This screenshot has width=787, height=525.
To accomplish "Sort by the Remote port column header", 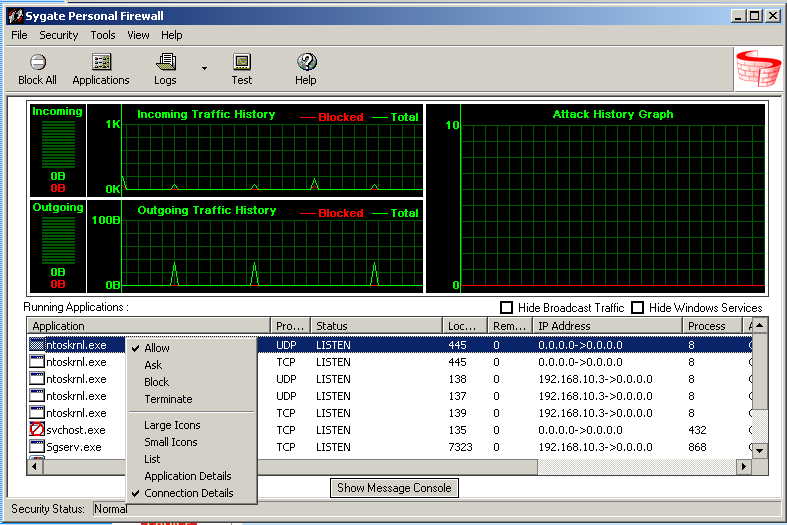I will 509,326.
